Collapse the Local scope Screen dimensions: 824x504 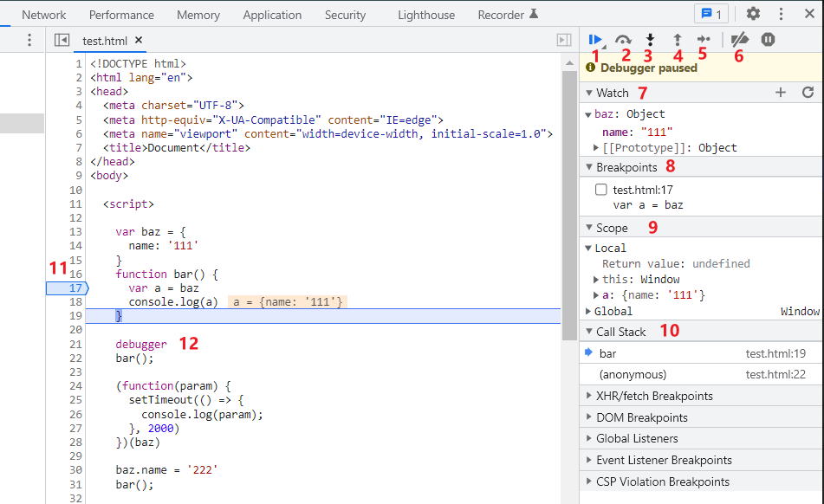tap(588, 249)
